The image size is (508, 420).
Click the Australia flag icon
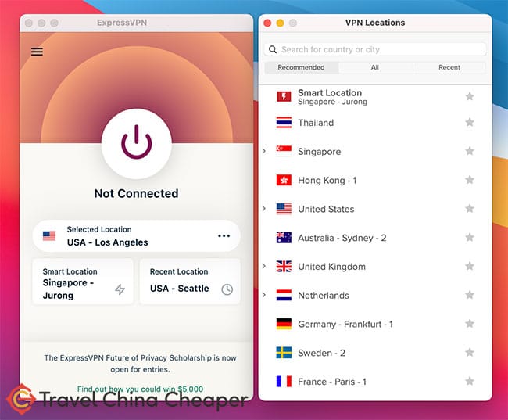click(284, 238)
